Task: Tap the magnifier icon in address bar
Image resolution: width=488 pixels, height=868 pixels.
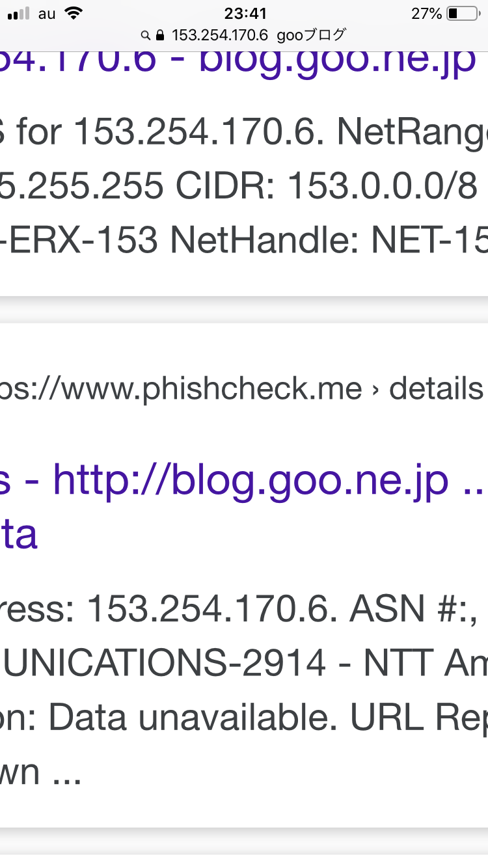Action: [145, 36]
